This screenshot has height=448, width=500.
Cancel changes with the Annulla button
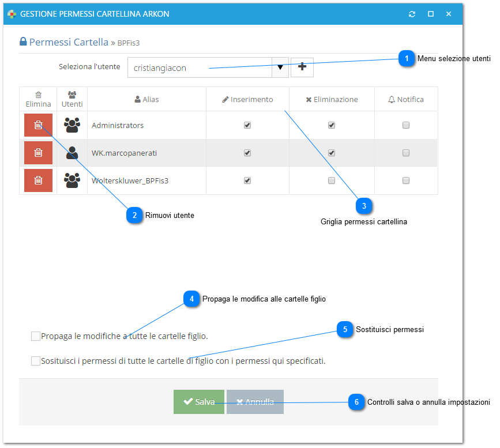(255, 402)
